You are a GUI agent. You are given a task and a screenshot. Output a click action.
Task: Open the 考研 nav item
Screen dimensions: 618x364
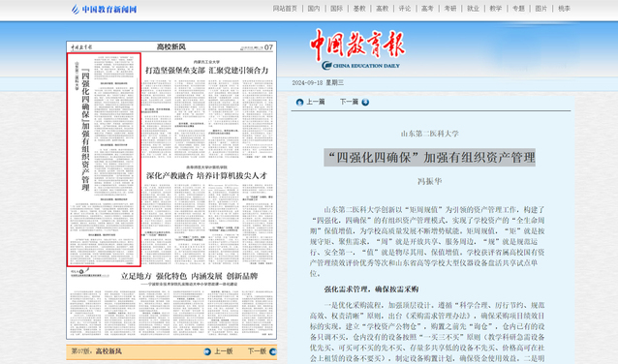click(450, 9)
